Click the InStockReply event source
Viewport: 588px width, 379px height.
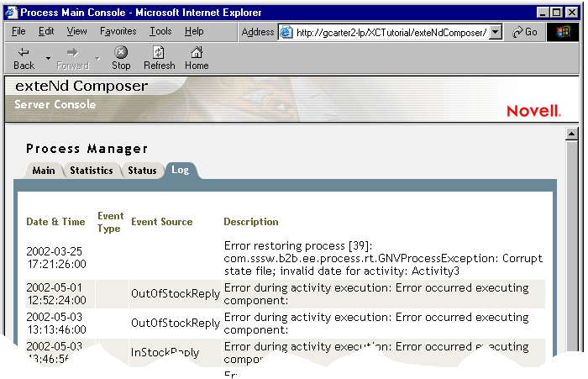(165, 352)
